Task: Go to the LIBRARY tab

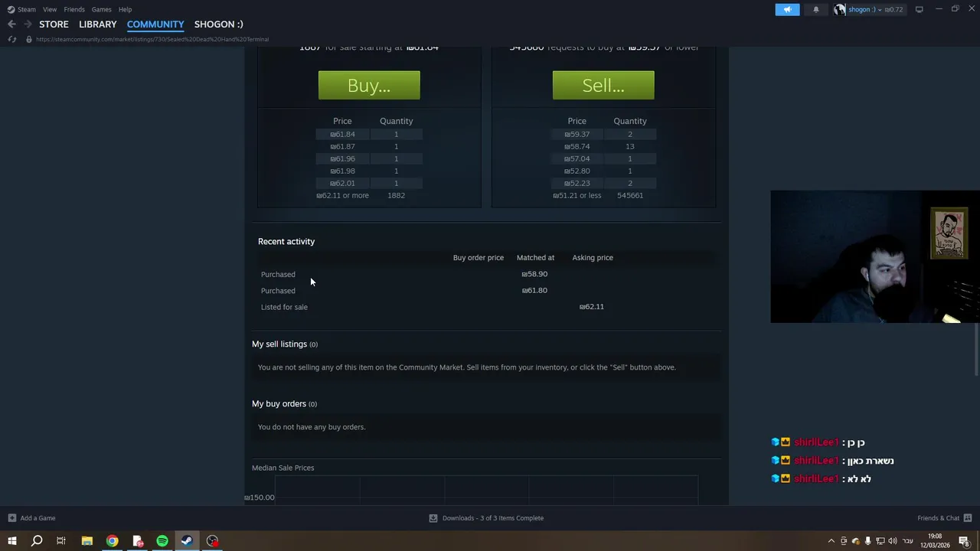Action: coord(98,24)
